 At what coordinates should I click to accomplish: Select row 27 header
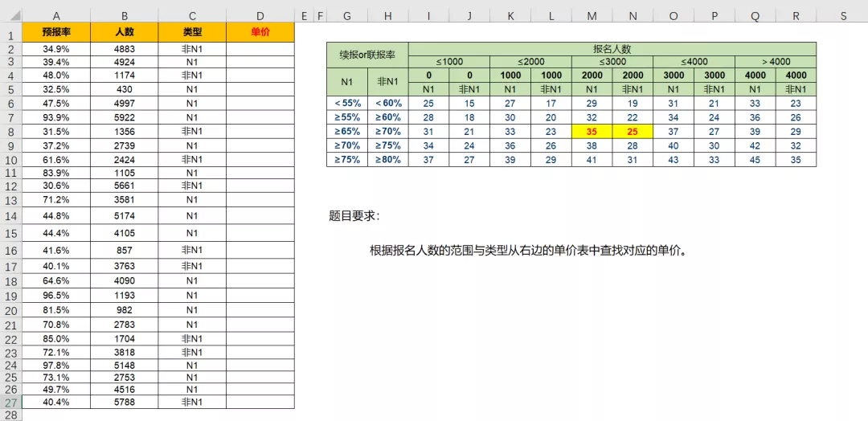(10, 403)
